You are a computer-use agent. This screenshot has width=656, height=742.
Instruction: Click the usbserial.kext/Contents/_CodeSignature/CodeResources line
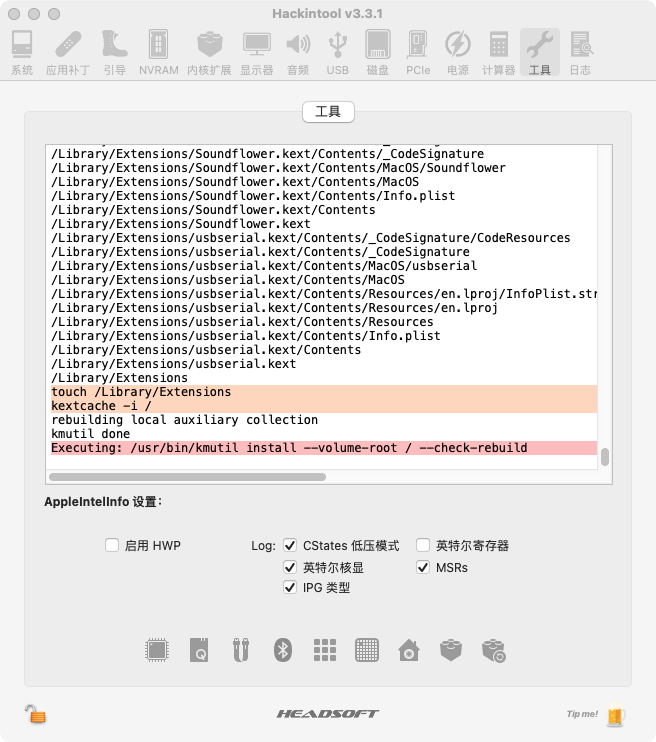click(x=311, y=238)
